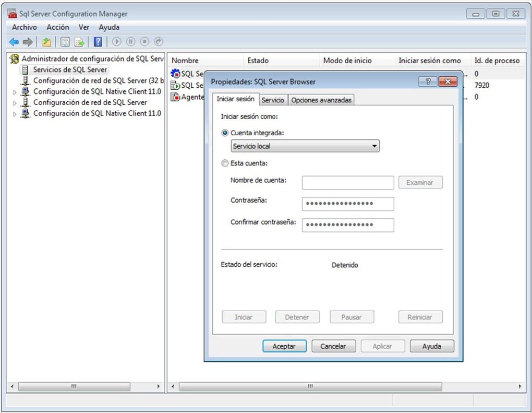Click the Administrador de configuración root node icon
Viewport: 532px width, 413px height.
click(14, 59)
